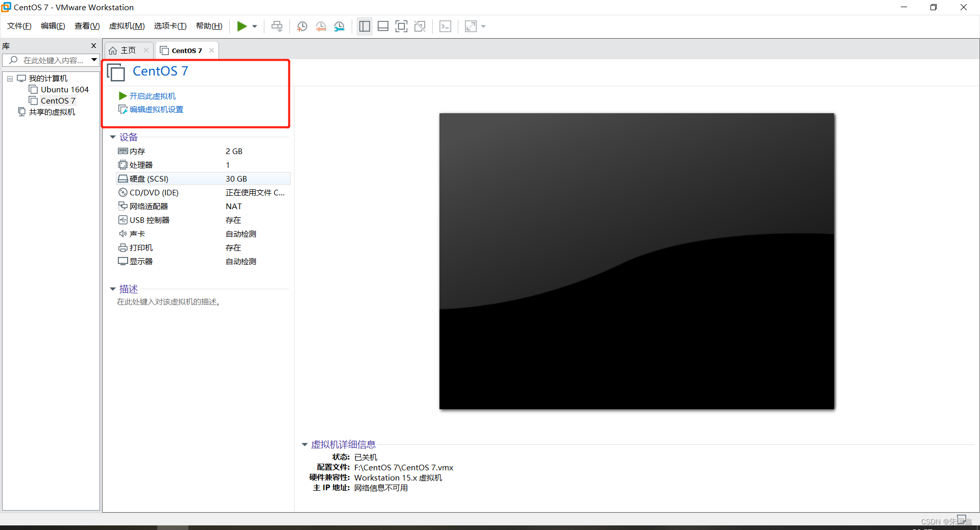Click the VM screen preview thumbnail

click(636, 261)
